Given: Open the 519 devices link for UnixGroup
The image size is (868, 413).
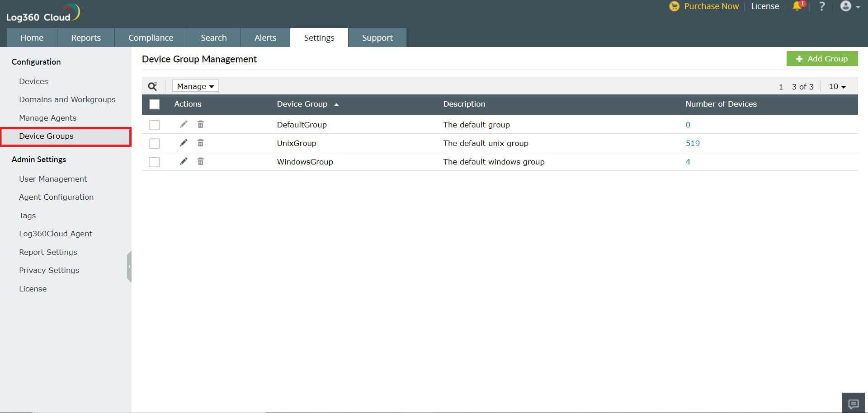Looking at the screenshot, I should pos(693,143).
